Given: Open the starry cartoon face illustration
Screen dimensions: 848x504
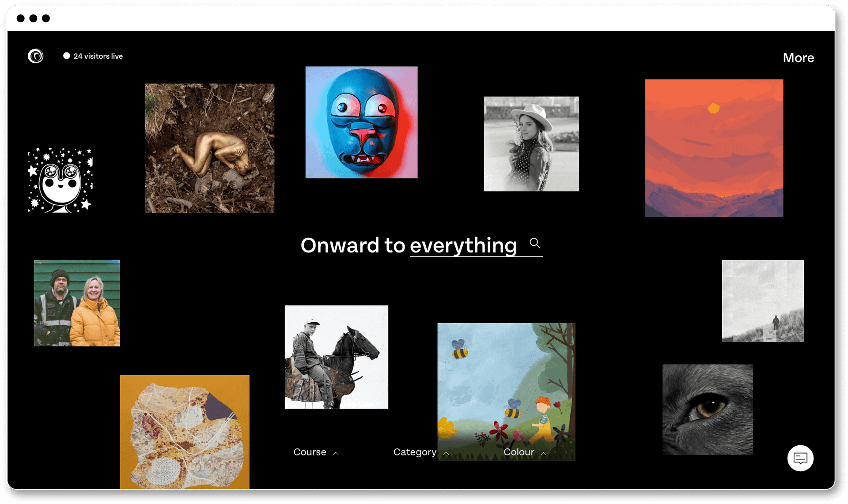Looking at the screenshot, I should (60, 180).
